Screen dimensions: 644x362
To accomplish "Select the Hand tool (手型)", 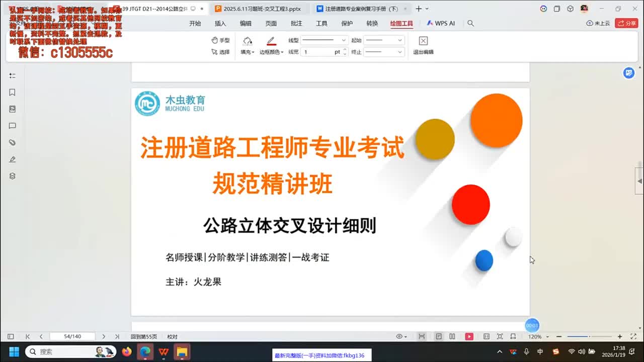I will coord(220,40).
